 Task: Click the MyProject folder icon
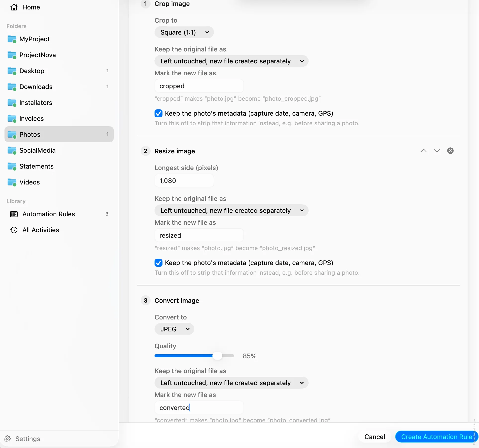click(x=12, y=39)
